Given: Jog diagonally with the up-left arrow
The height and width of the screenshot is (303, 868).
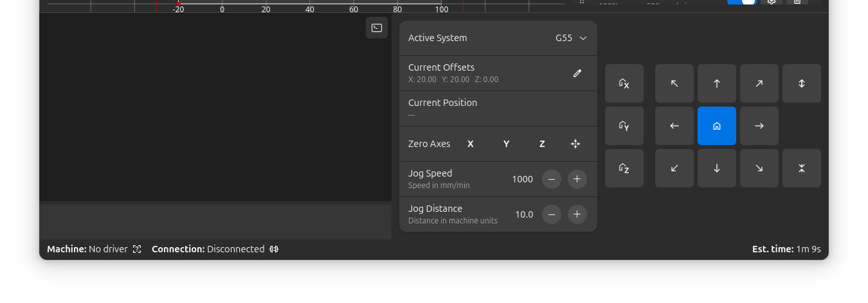Looking at the screenshot, I should coord(674,83).
